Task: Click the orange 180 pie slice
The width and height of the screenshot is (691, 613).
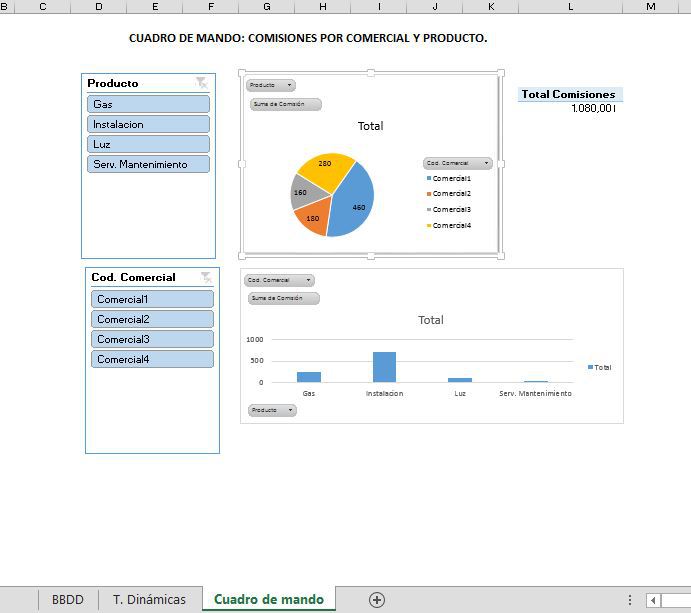Action: pyautogui.click(x=312, y=217)
